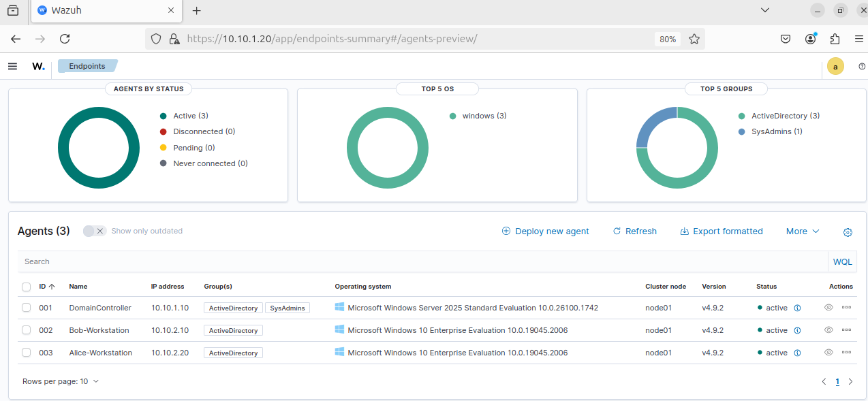Check the box for agent 001 DomainController
The width and height of the screenshot is (868, 401).
pos(26,308)
